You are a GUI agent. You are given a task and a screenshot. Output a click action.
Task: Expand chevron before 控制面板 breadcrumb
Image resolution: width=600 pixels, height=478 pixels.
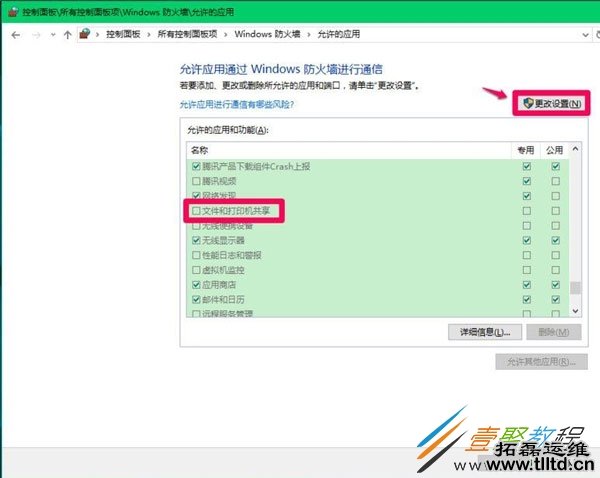click(98, 34)
